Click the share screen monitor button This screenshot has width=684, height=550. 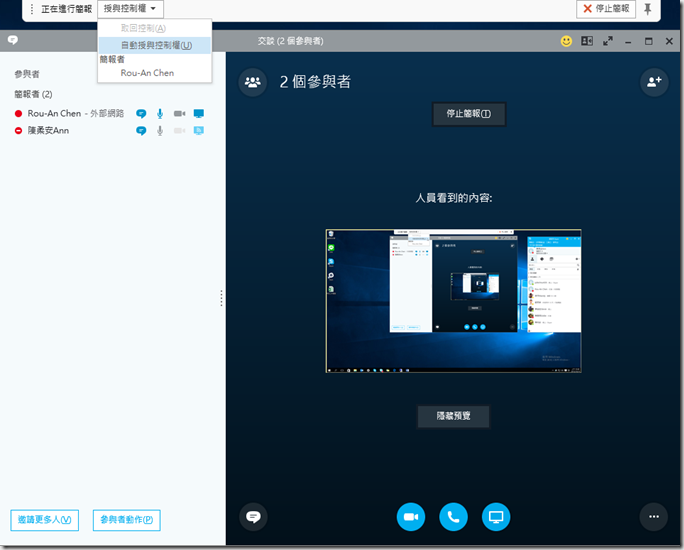[x=495, y=516]
